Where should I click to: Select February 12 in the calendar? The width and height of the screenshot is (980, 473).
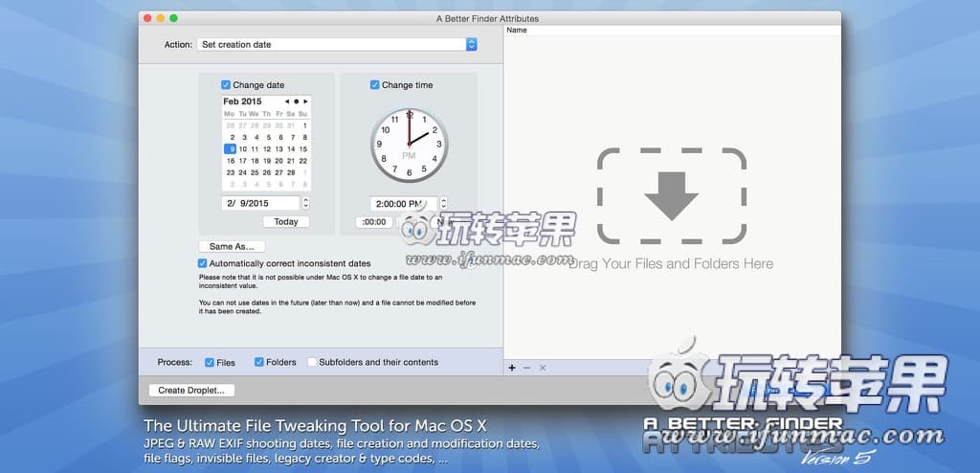[x=267, y=149]
